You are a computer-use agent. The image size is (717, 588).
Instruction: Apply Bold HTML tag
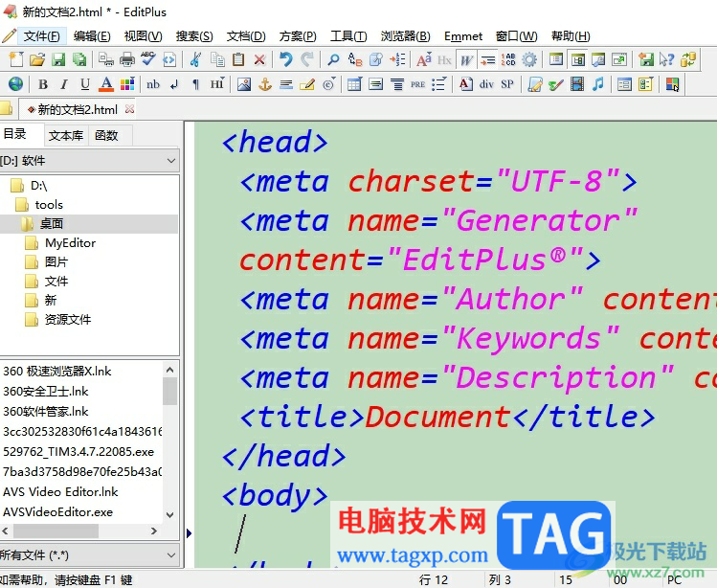[x=43, y=84]
